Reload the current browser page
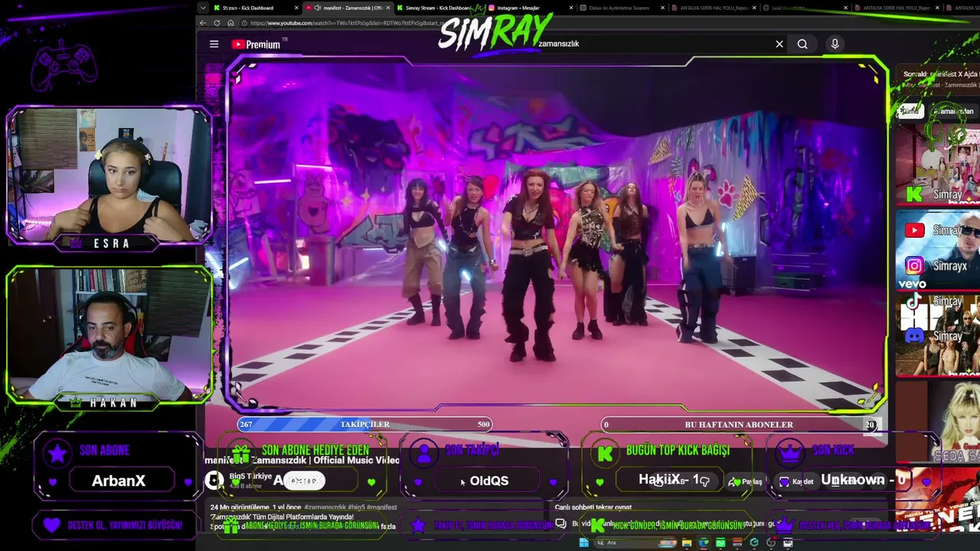 (x=217, y=23)
